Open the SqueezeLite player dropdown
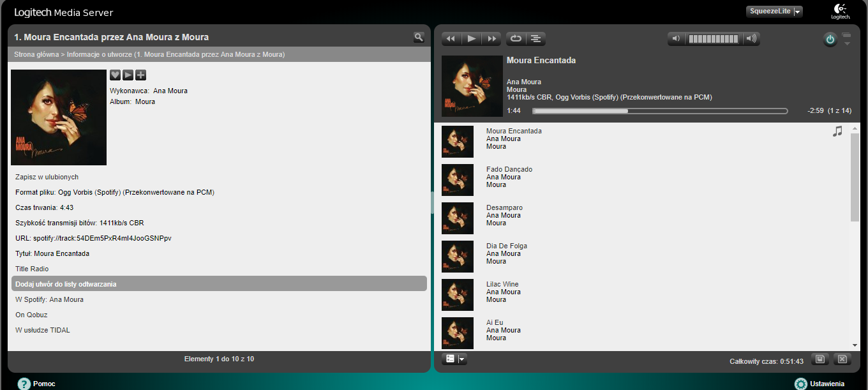The height and width of the screenshot is (390, 868). point(774,11)
